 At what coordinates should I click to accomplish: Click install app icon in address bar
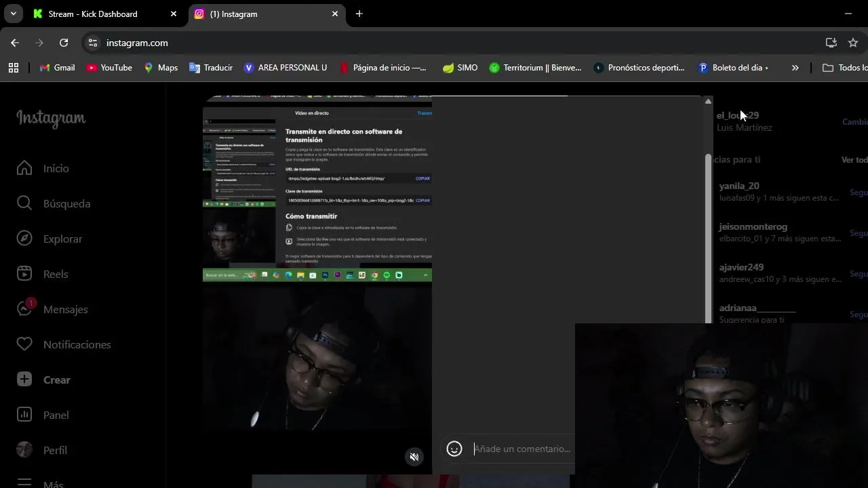coord(831,43)
